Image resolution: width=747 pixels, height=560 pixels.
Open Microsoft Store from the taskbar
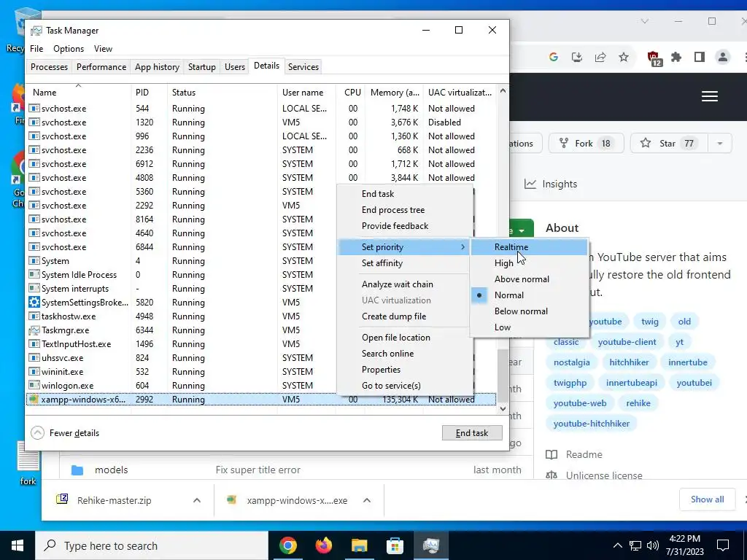click(x=395, y=545)
